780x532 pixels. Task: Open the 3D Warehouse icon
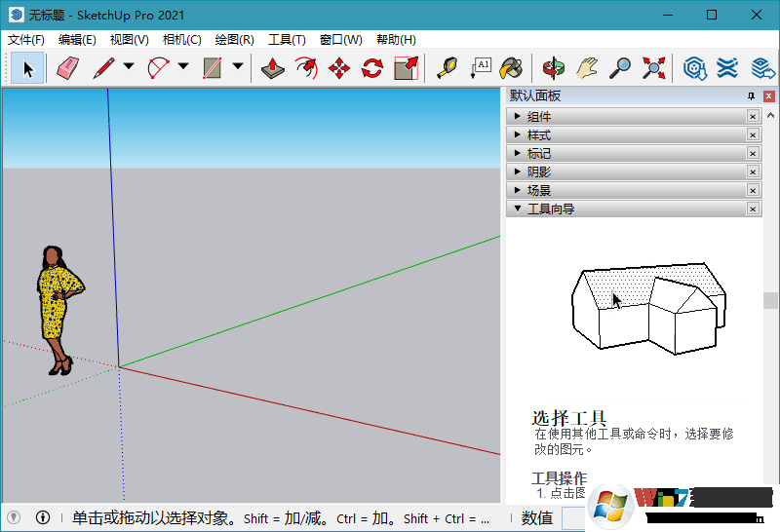click(x=694, y=68)
